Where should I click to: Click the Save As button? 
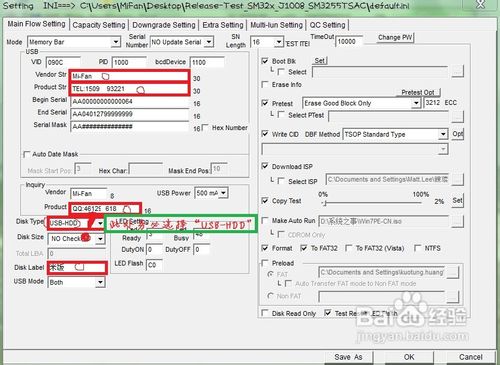pos(348,357)
